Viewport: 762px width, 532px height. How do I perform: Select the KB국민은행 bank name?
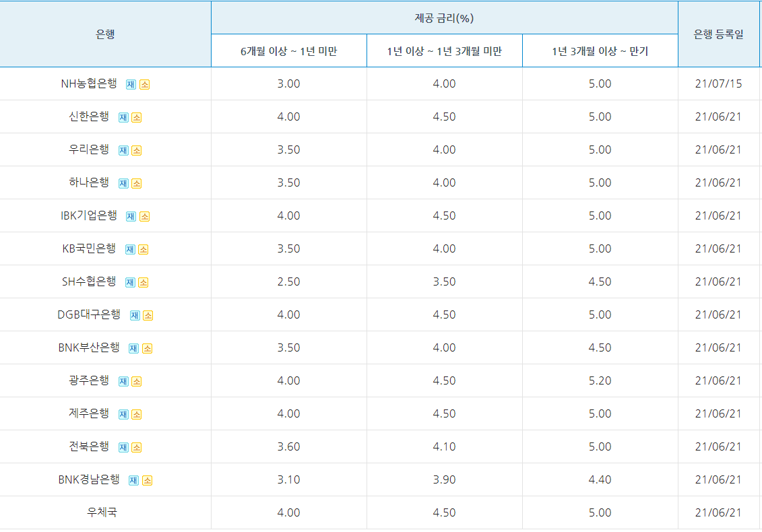tap(89, 248)
